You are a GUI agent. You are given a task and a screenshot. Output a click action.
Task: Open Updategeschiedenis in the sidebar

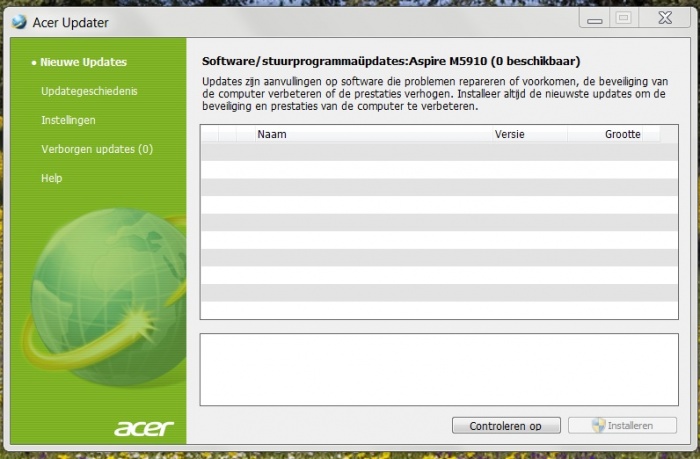[x=89, y=91]
